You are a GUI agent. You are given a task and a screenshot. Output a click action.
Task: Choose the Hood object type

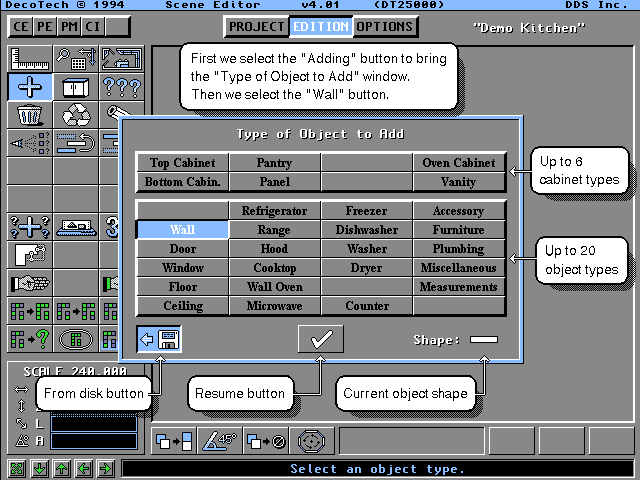274,249
